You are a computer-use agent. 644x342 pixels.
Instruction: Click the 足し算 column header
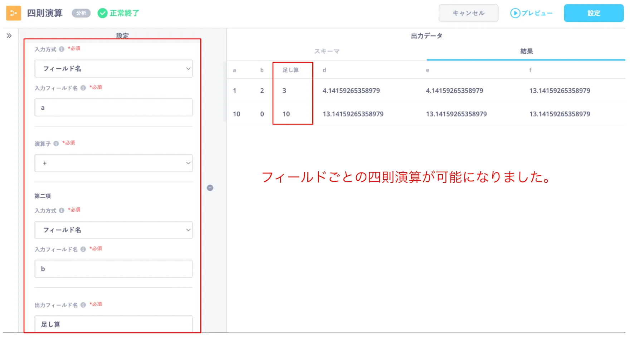click(291, 70)
